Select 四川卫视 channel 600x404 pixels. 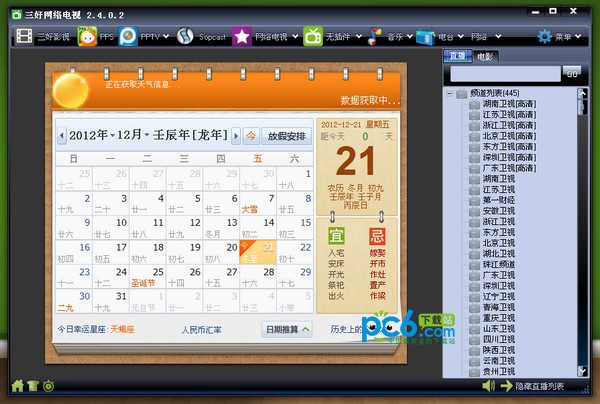(x=499, y=339)
